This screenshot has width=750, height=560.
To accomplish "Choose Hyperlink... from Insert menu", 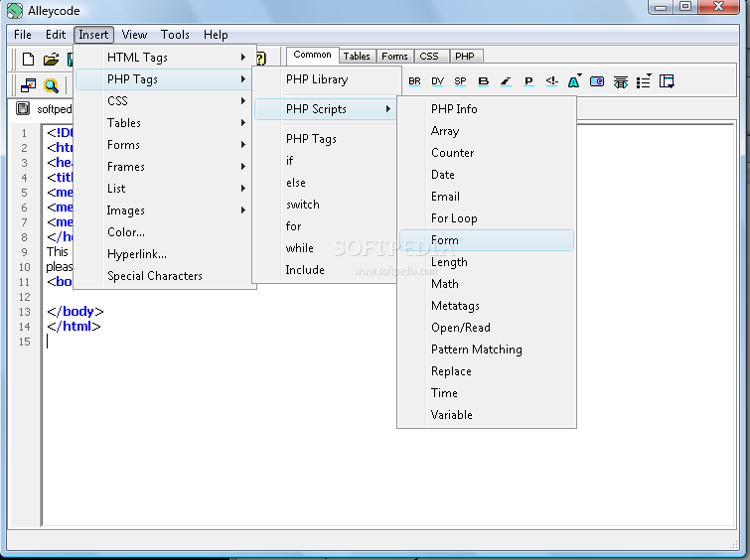I will (x=163, y=254).
